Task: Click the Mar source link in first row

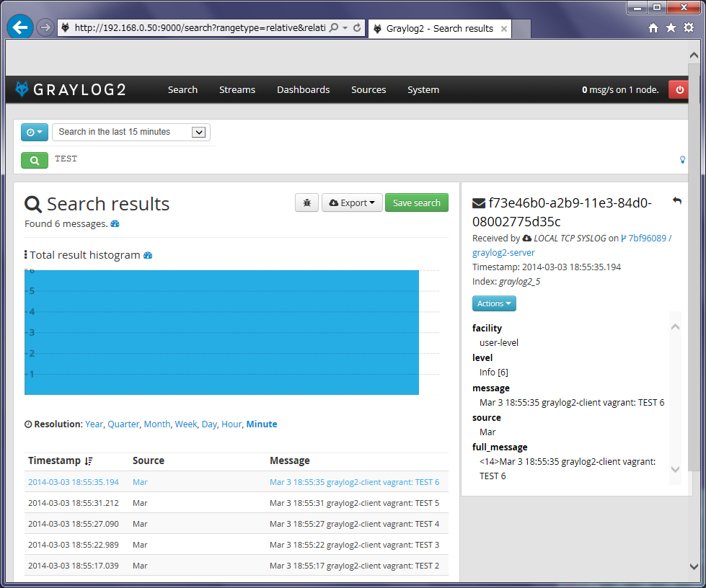Action: point(140,482)
